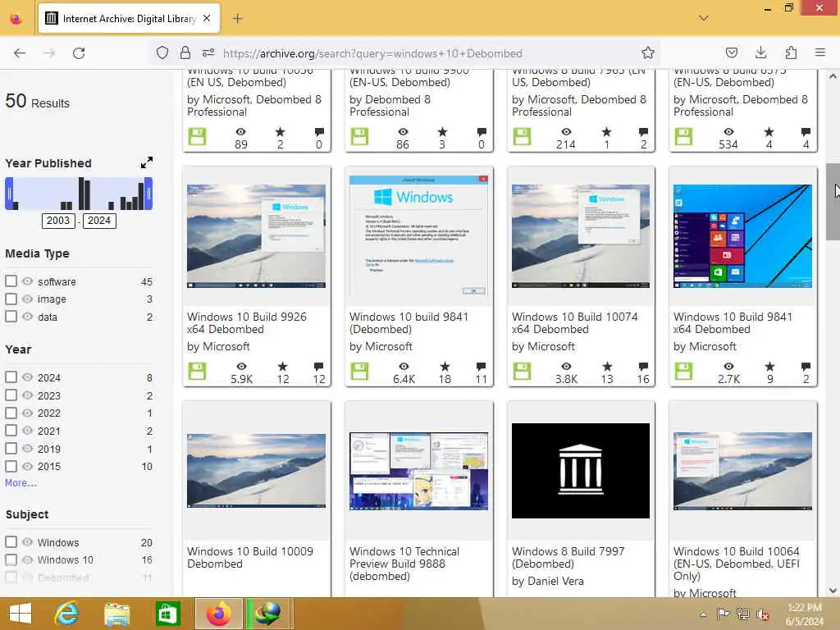Open the site permissions icon in address bar
The image size is (840, 630).
tap(208, 53)
